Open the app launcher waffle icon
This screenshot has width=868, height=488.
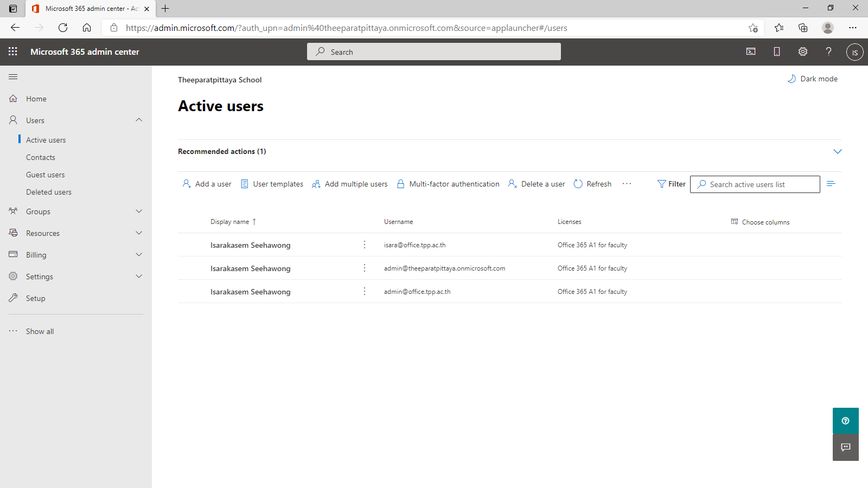(13, 52)
